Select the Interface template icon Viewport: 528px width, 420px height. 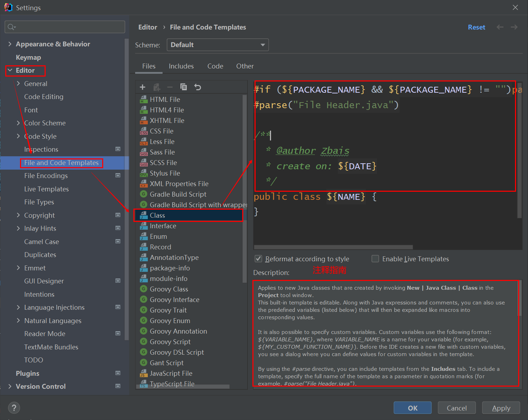coord(144,226)
